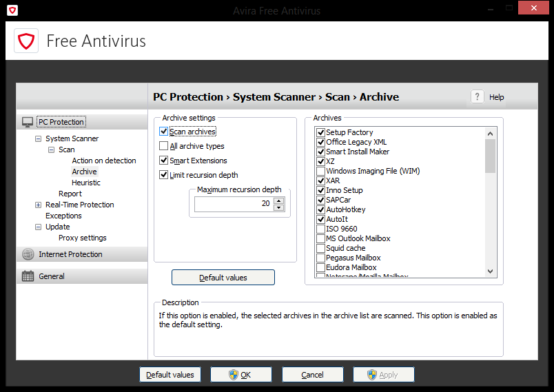Open Heuristic settings in the tree
The height and width of the screenshot is (392, 554).
click(x=86, y=183)
